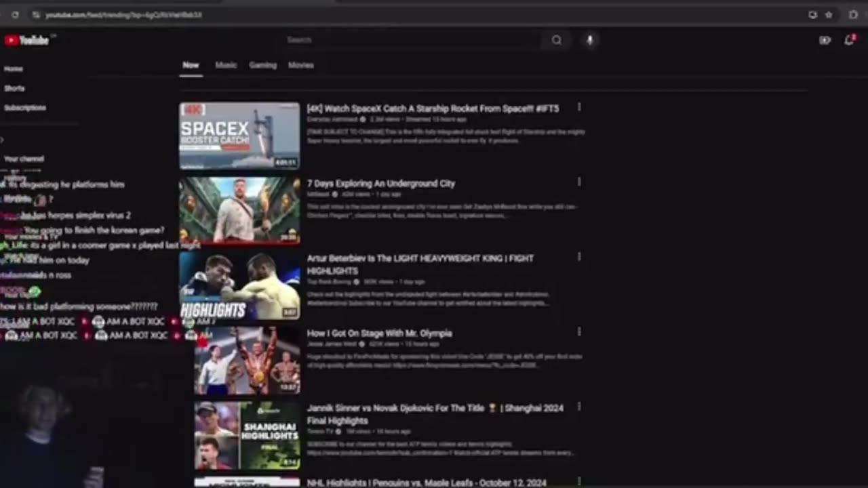The height and width of the screenshot is (488, 868).
Task: Open title How I Got On Stage With Mr. Olympia
Action: click(380, 333)
